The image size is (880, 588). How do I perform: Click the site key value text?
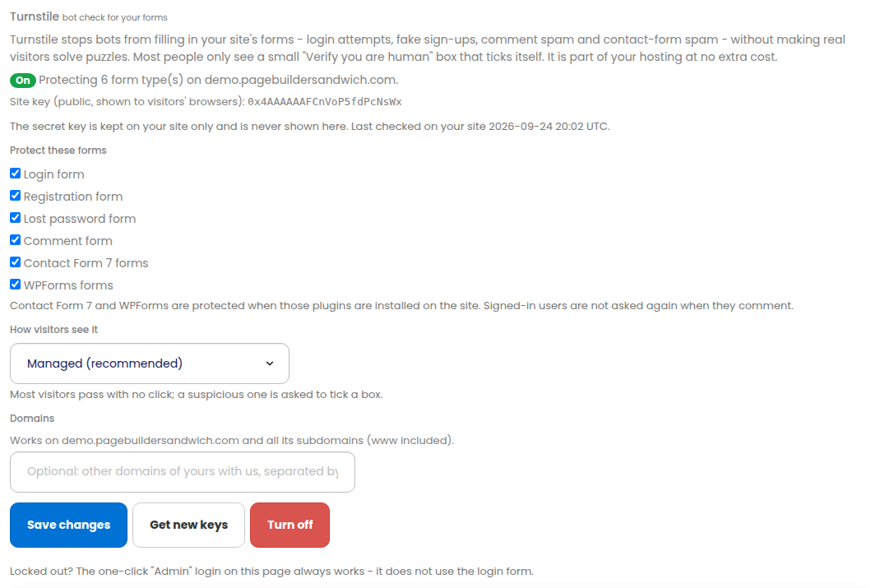coord(324,102)
